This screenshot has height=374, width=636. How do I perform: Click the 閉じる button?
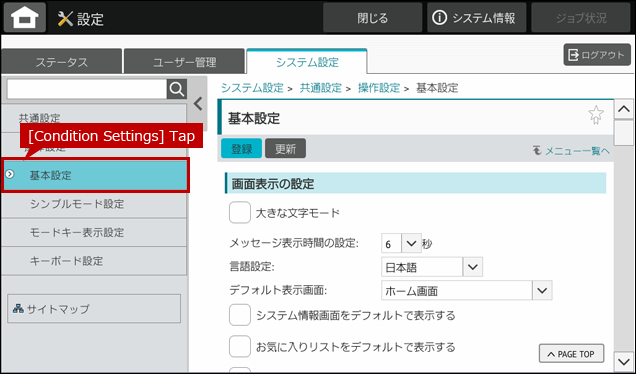pyautogui.click(x=372, y=18)
